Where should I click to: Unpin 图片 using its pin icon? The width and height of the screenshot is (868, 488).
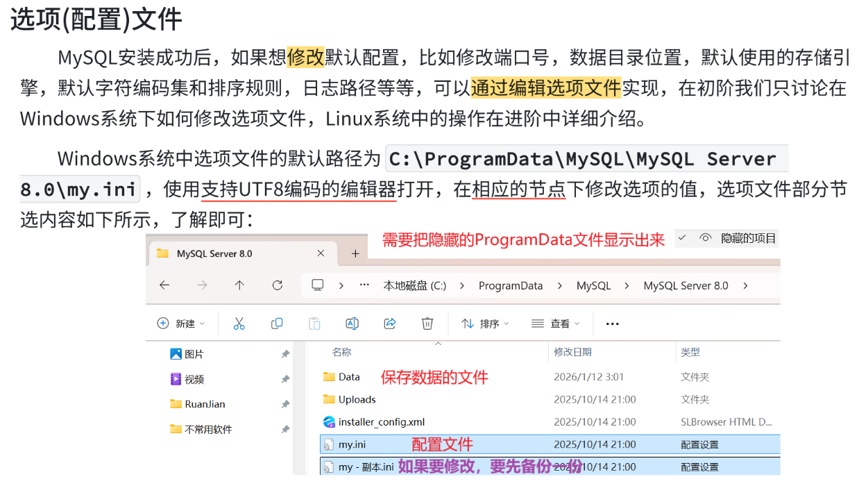click(285, 354)
